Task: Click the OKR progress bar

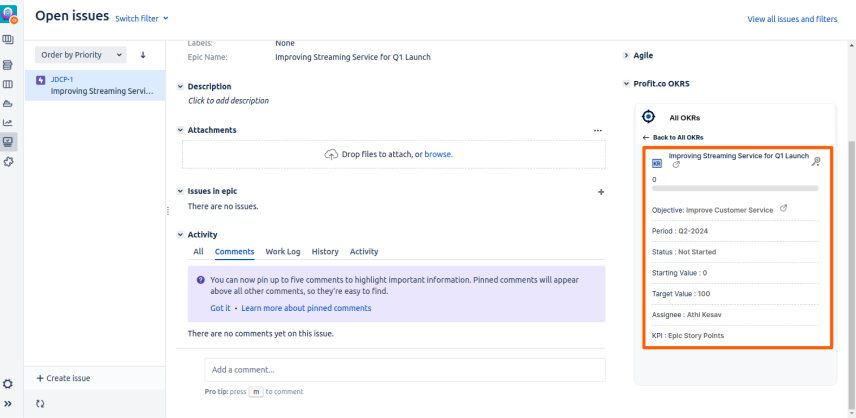Action: (x=735, y=188)
